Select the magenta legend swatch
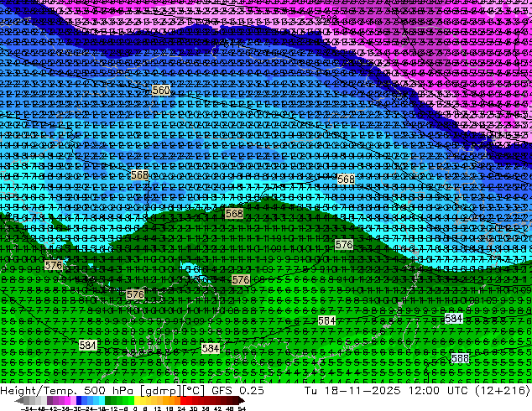Viewport: 532px width, 411px height. pyautogui.click(x=67, y=400)
